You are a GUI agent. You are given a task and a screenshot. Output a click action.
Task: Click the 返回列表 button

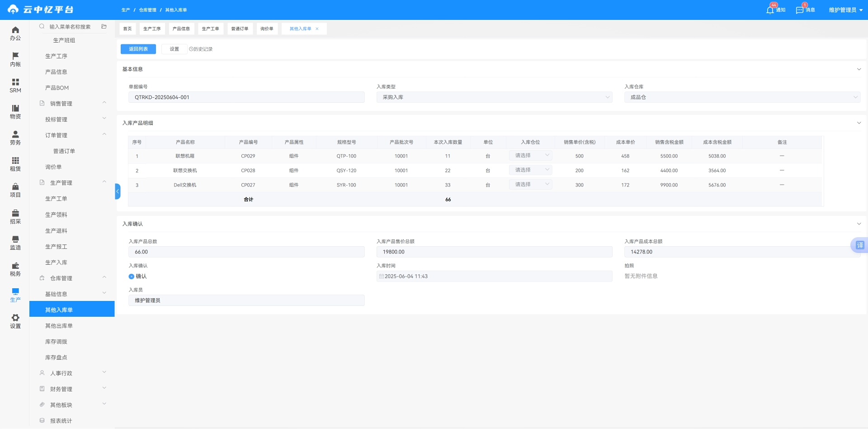(138, 49)
